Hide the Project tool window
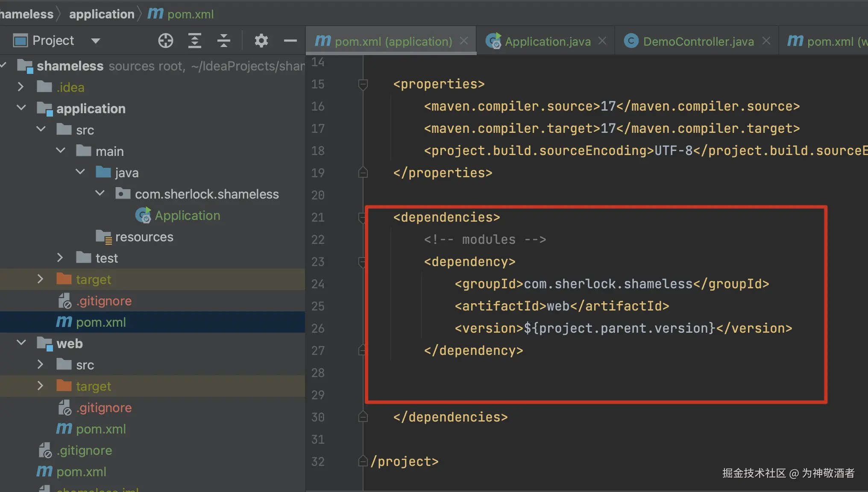The height and width of the screenshot is (492, 868). tap(290, 41)
